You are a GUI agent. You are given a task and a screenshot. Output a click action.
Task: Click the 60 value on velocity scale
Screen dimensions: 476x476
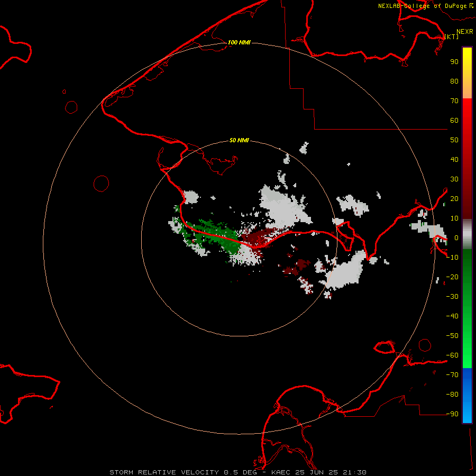click(x=454, y=120)
